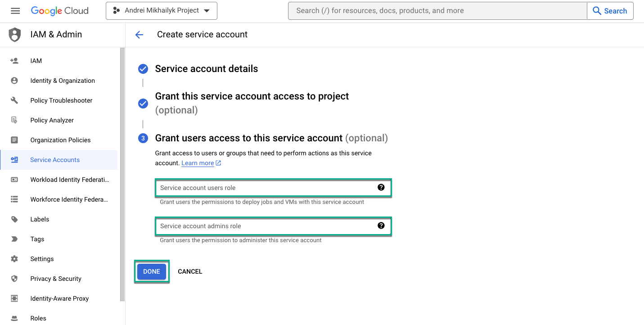Click the IAM & Admin shield icon
Image resolution: width=644 pixels, height=325 pixels.
tap(15, 35)
